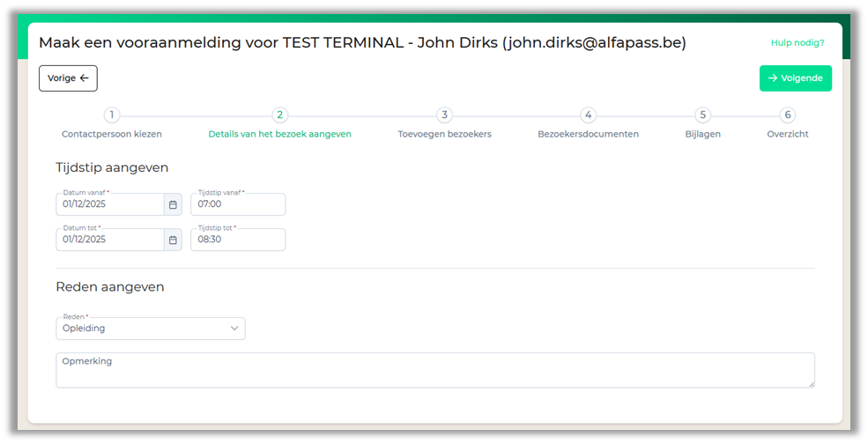The width and height of the screenshot is (868, 444).
Task: Click step 3 circle icon
Action: (444, 115)
